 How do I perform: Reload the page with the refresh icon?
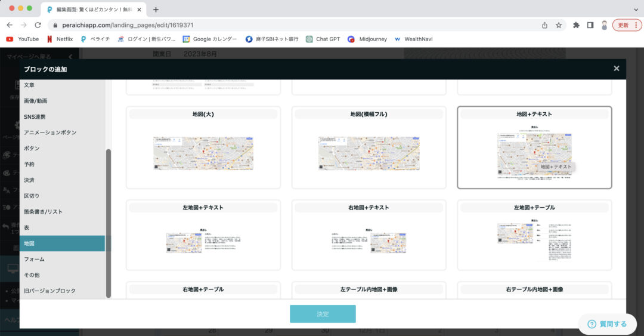[x=38, y=25]
